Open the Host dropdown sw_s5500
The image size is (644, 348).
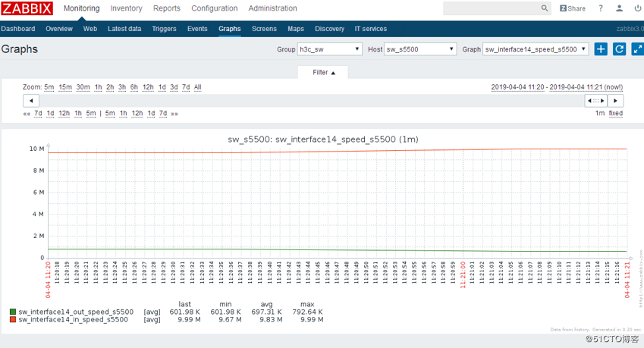(x=420, y=49)
